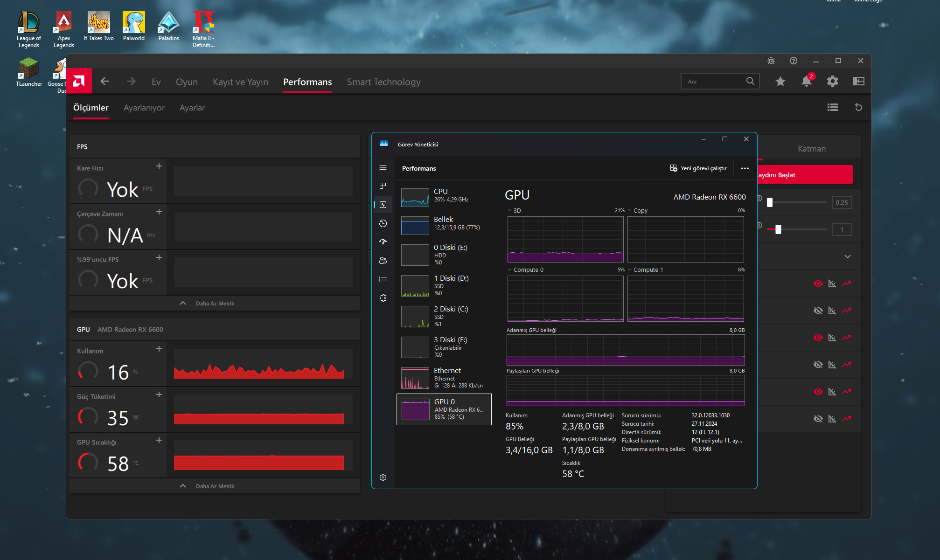Switch to the Ev tab
Image resolution: width=940 pixels, height=560 pixels.
pyautogui.click(x=156, y=82)
